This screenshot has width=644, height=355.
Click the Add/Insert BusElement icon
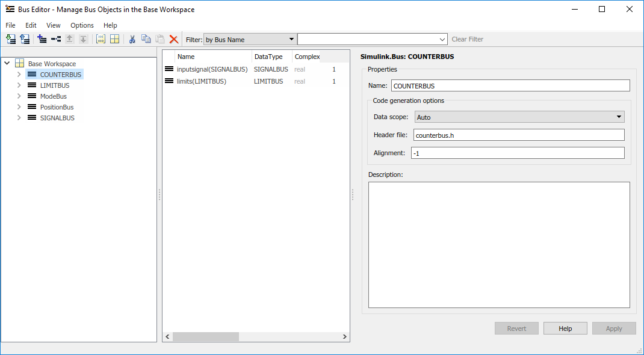[56, 39]
